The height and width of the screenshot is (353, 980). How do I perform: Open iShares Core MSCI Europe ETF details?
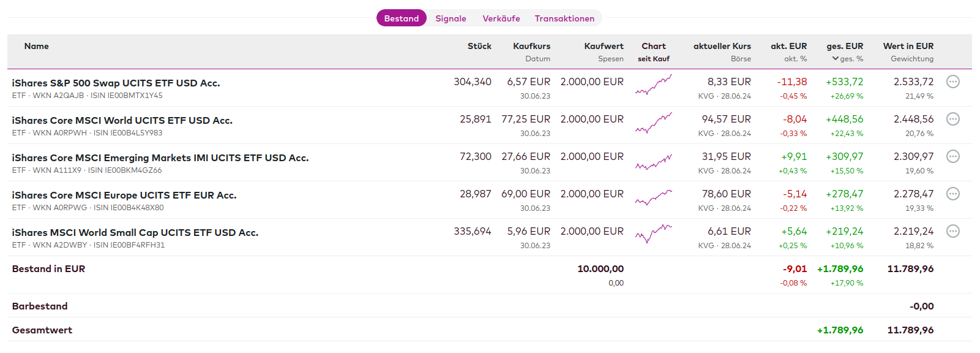124,195
